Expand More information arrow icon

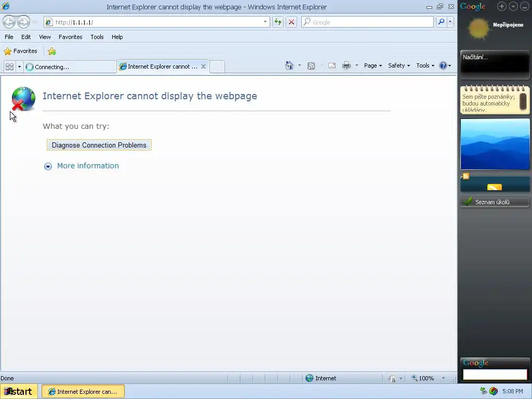pos(48,166)
